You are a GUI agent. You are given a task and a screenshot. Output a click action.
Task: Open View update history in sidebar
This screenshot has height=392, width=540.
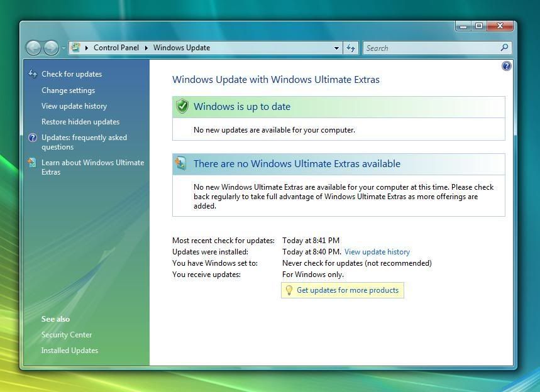point(74,106)
